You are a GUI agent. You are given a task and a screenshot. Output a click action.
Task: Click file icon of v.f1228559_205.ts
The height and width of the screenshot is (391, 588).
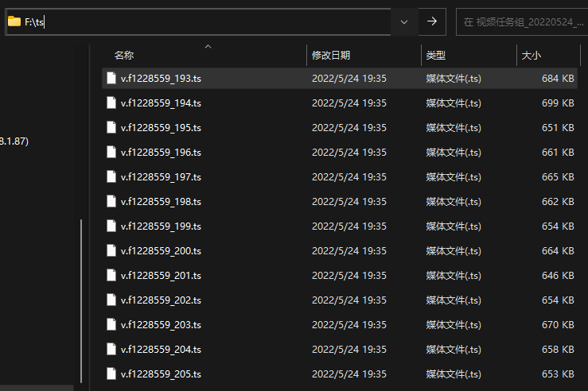(x=111, y=374)
